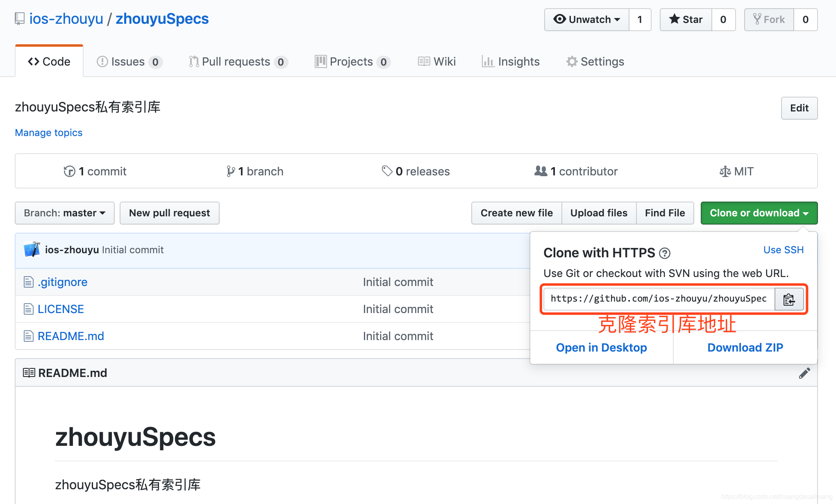The height and width of the screenshot is (504, 836).
Task: View 1 branch list
Action: click(x=255, y=171)
